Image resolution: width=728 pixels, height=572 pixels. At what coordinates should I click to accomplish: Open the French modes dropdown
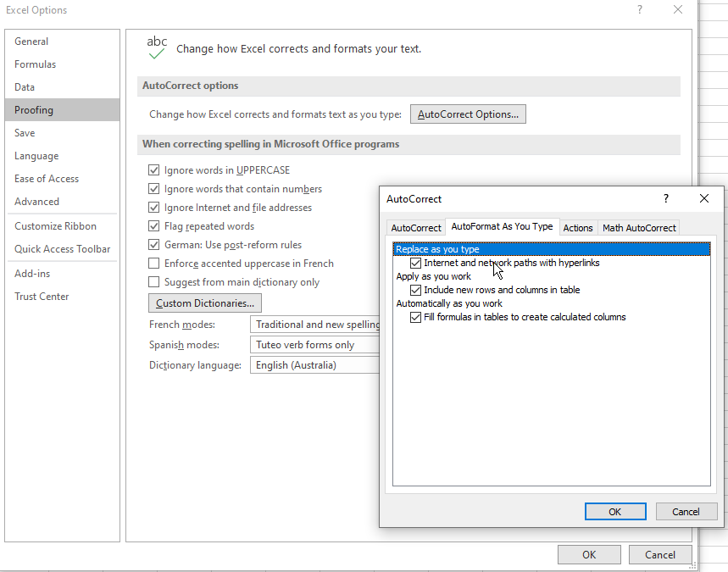point(314,325)
